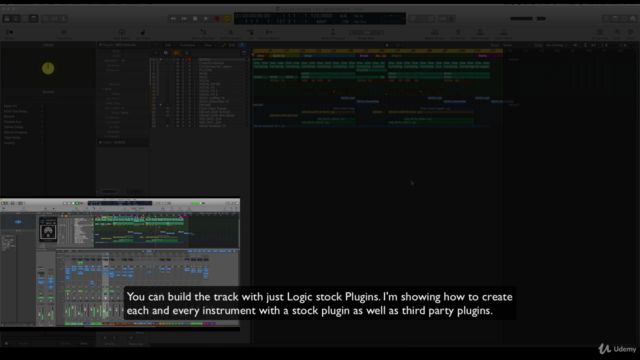Open the Library panel button
This screenshot has width=640, height=360.
[x=7, y=18]
